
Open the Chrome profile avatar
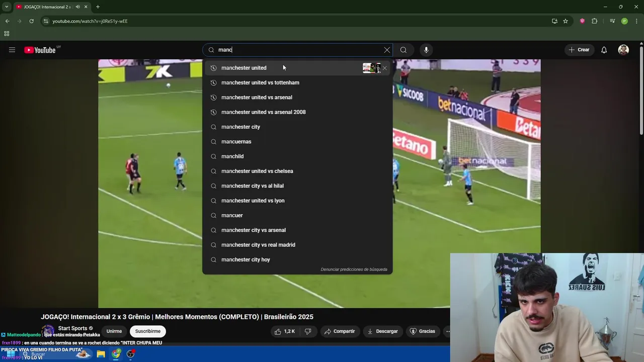(624, 21)
